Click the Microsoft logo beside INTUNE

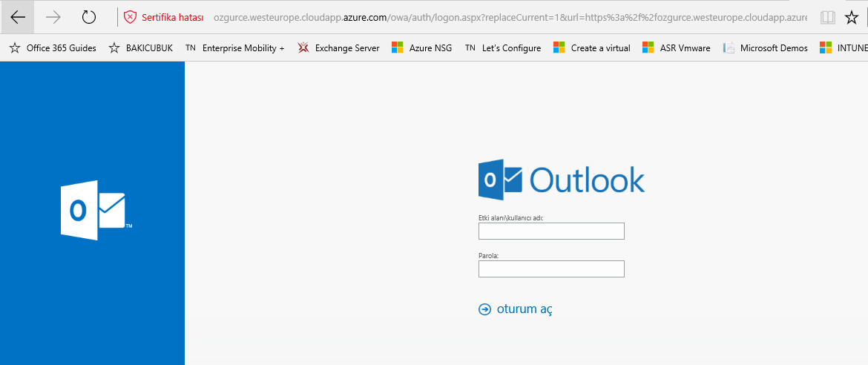point(826,48)
